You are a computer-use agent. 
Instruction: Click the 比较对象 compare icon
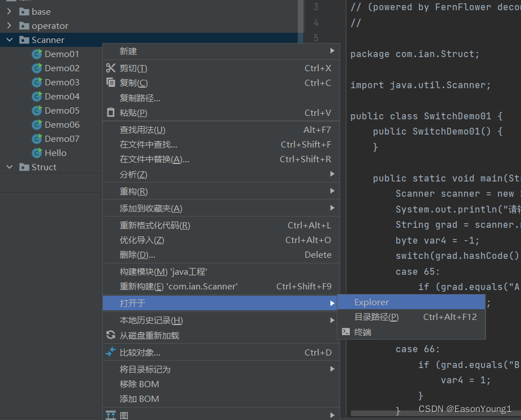(110, 352)
